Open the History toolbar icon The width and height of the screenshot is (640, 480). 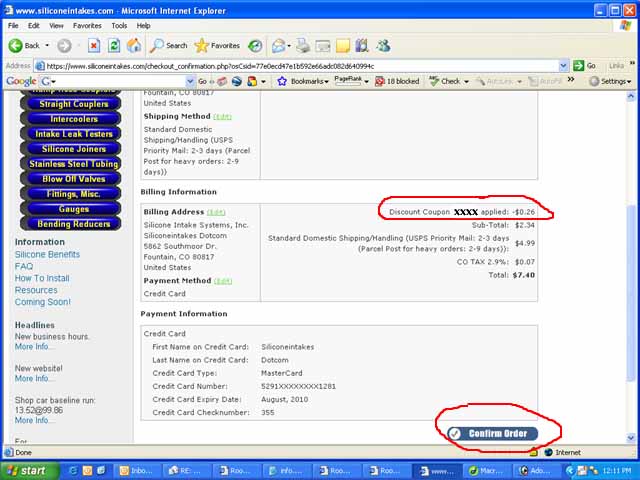[x=255, y=46]
